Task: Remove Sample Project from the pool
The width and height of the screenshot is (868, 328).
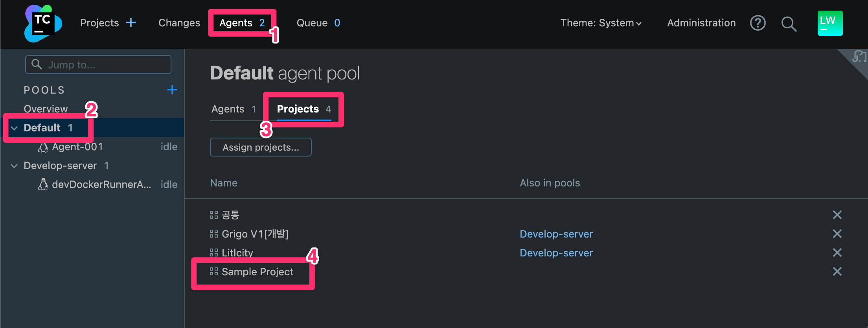Action: point(837,271)
